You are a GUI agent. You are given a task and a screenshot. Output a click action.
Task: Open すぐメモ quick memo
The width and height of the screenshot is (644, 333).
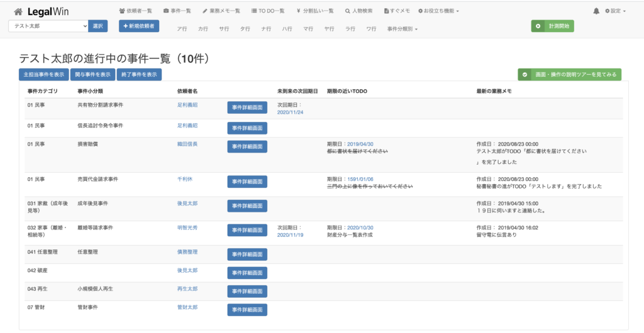tap(396, 11)
